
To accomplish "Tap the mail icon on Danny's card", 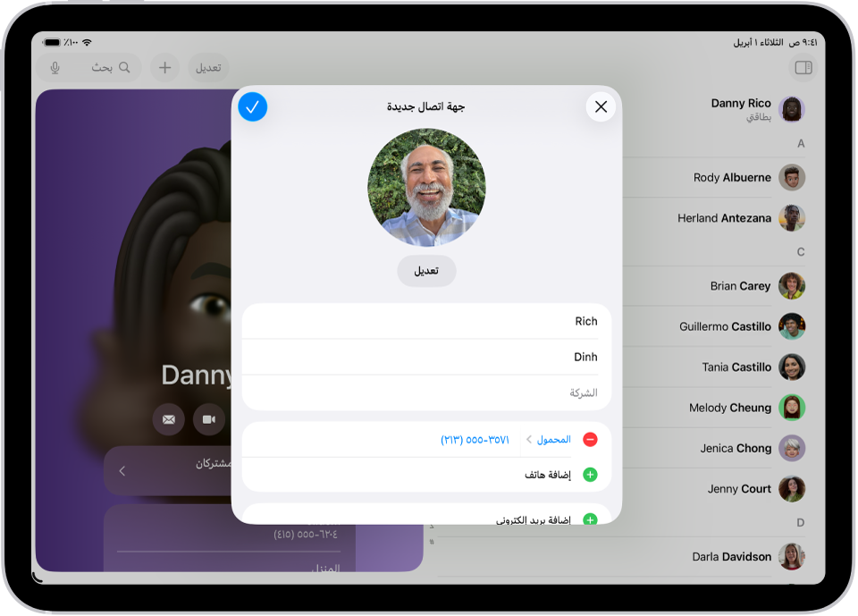I will coord(169,419).
